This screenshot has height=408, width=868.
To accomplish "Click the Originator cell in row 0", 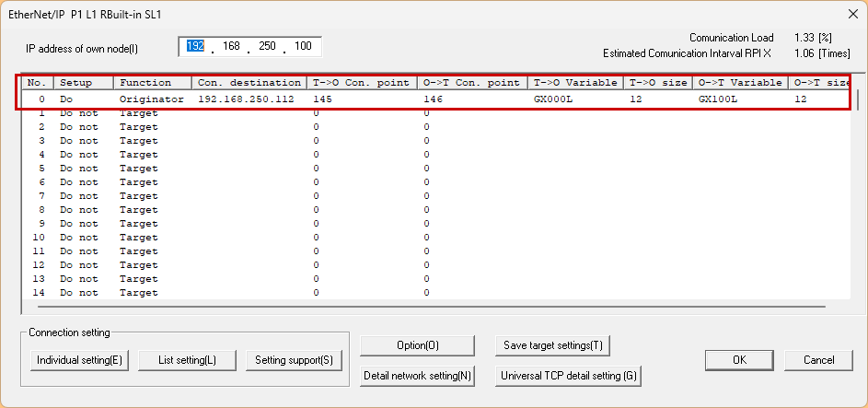I will 152,99.
